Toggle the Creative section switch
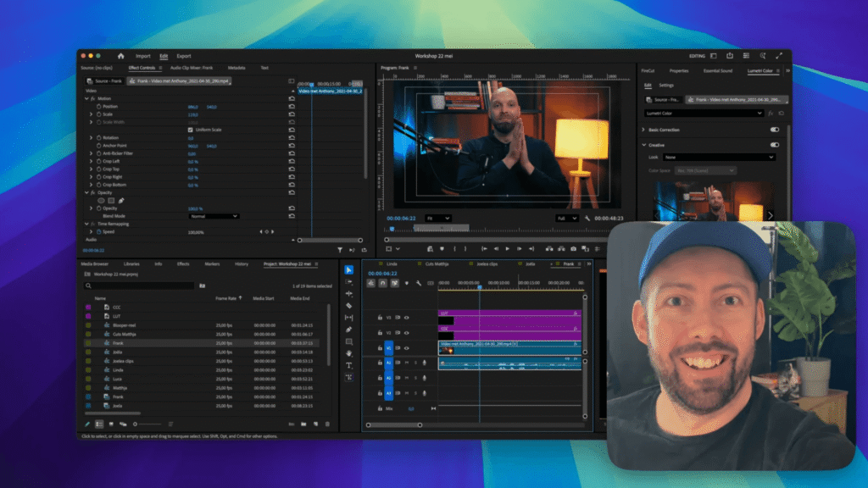The width and height of the screenshot is (868, 488). coord(775,145)
